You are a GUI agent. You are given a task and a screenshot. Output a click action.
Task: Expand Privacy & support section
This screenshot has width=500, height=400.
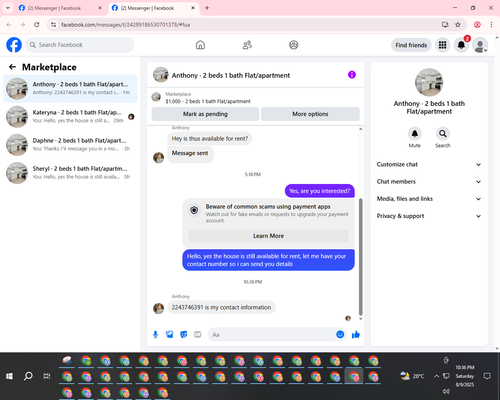tap(429, 216)
